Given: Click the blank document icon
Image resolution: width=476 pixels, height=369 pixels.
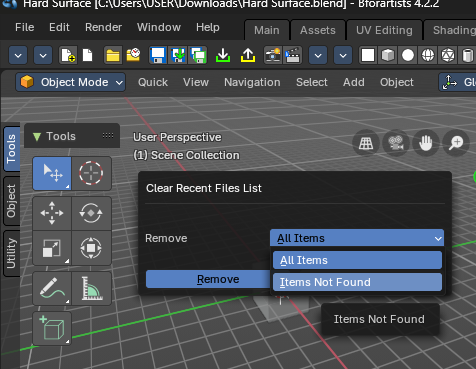Looking at the screenshot, I should click(87, 55).
